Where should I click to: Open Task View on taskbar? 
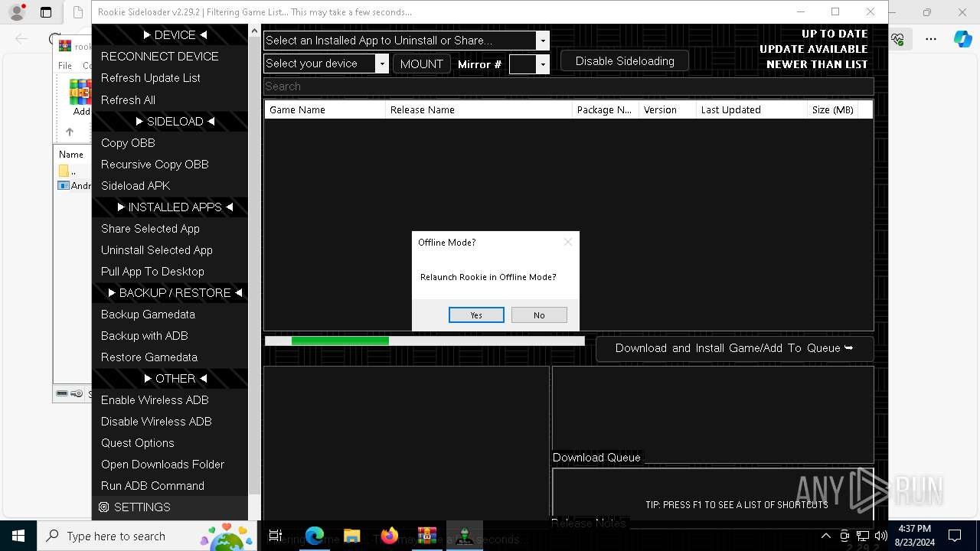pos(276,536)
